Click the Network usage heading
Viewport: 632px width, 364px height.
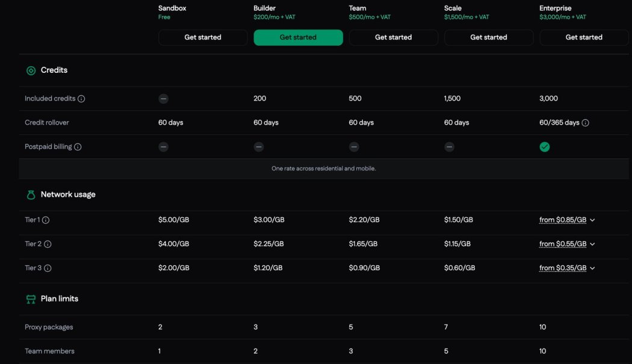68,195
